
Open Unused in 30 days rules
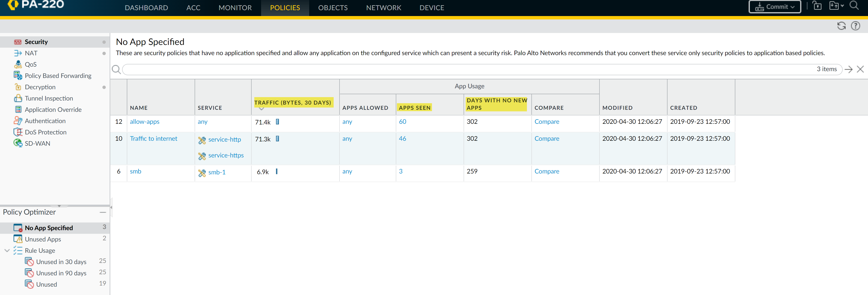point(61,262)
